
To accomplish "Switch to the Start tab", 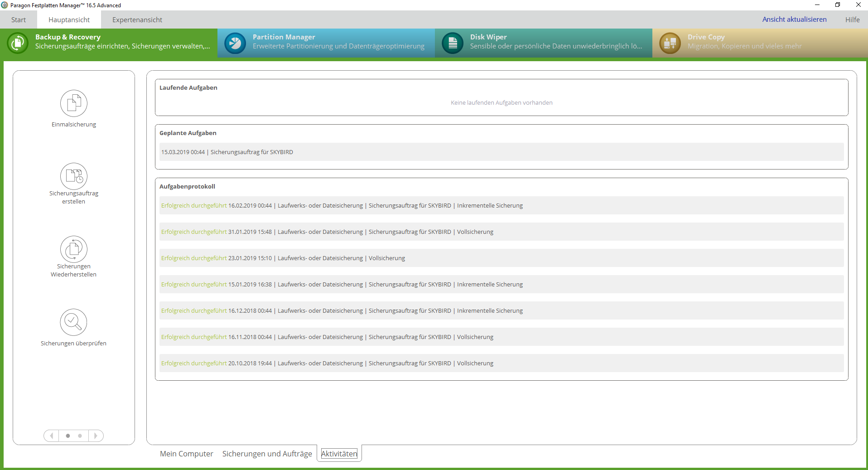I will pos(19,19).
